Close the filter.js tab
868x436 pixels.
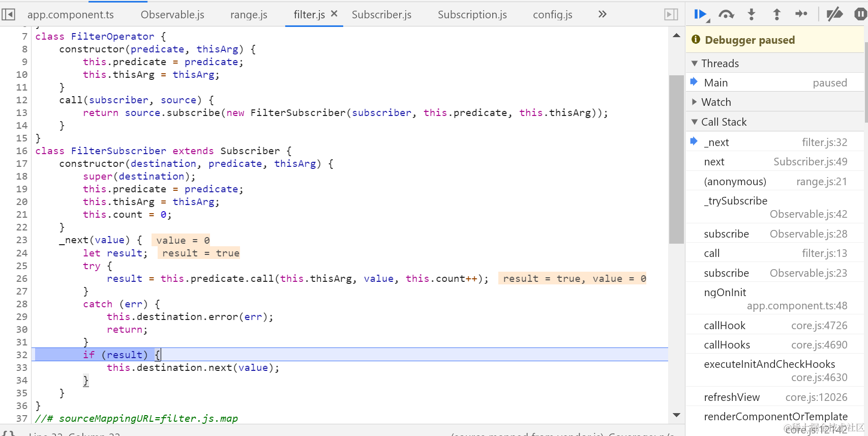[x=334, y=14]
